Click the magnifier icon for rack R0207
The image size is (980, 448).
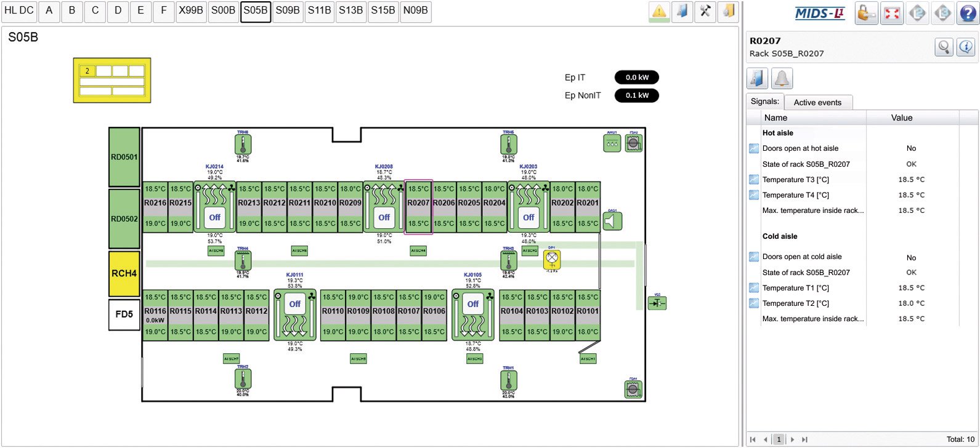tap(944, 47)
